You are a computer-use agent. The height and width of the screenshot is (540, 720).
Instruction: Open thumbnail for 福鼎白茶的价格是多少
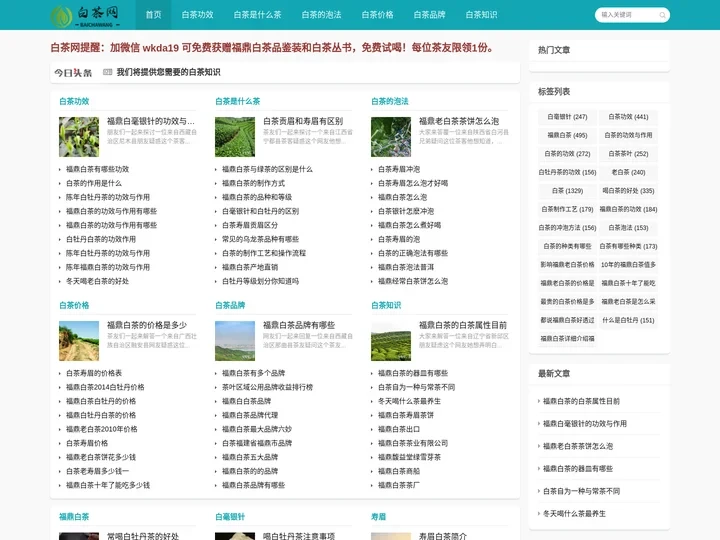[x=79, y=341]
